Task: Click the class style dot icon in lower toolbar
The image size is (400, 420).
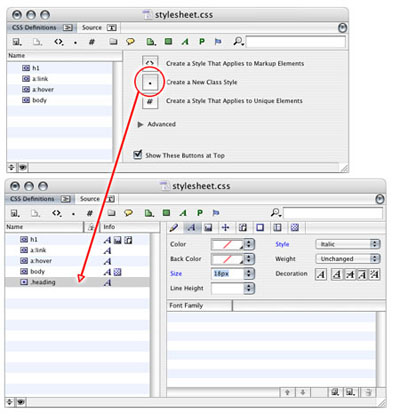Action: coord(73,214)
